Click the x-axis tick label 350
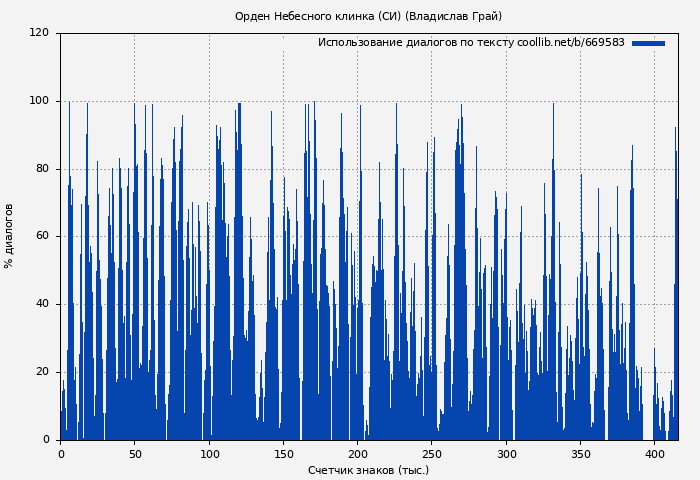The width and height of the screenshot is (700, 480). (x=580, y=454)
